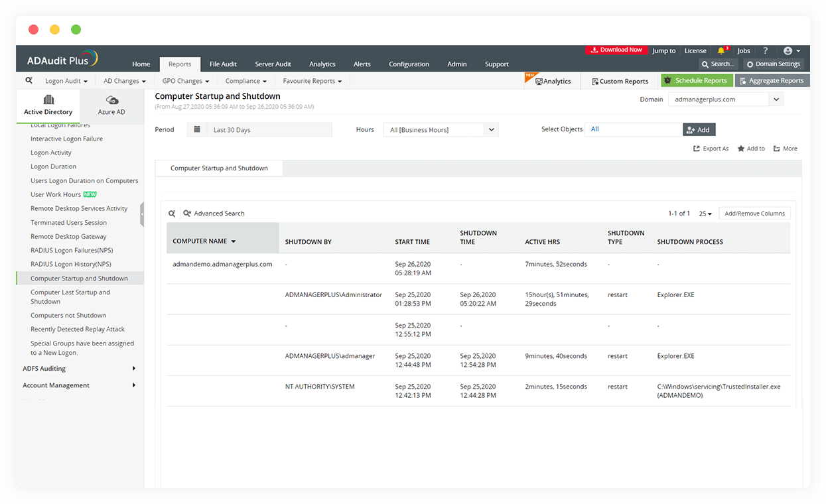
Task: Select the Computer Startup and Shutdown report tab
Action: [219, 168]
